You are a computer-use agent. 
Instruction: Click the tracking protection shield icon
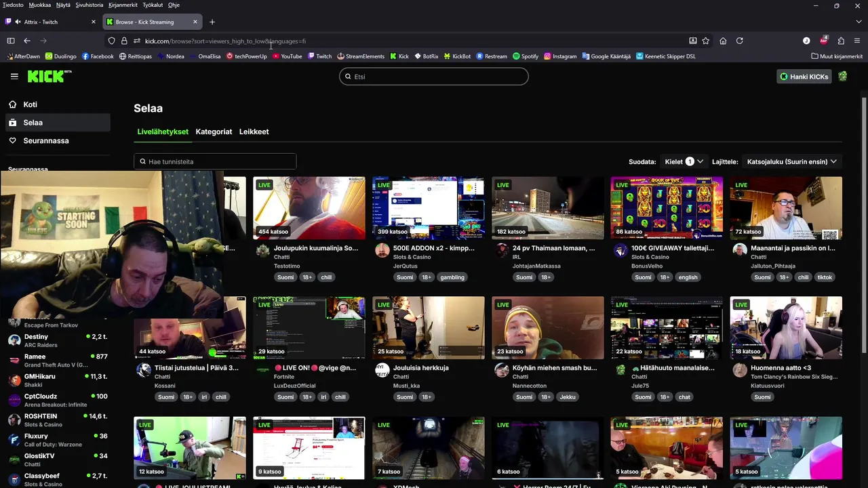point(112,41)
